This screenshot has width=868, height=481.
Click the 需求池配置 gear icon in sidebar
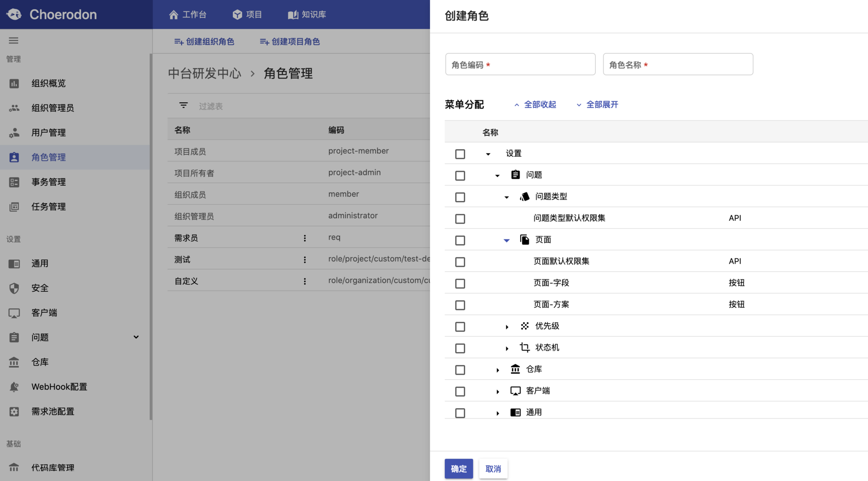(x=14, y=412)
